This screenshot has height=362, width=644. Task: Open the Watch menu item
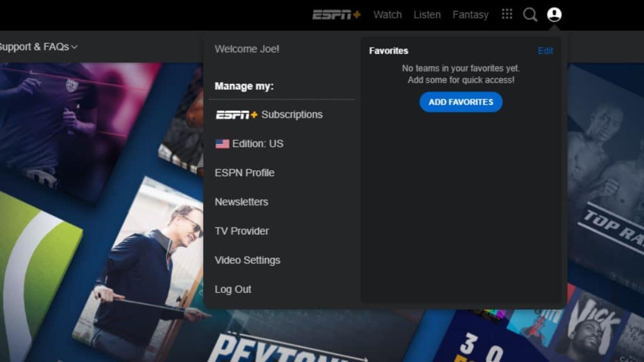pyautogui.click(x=387, y=14)
